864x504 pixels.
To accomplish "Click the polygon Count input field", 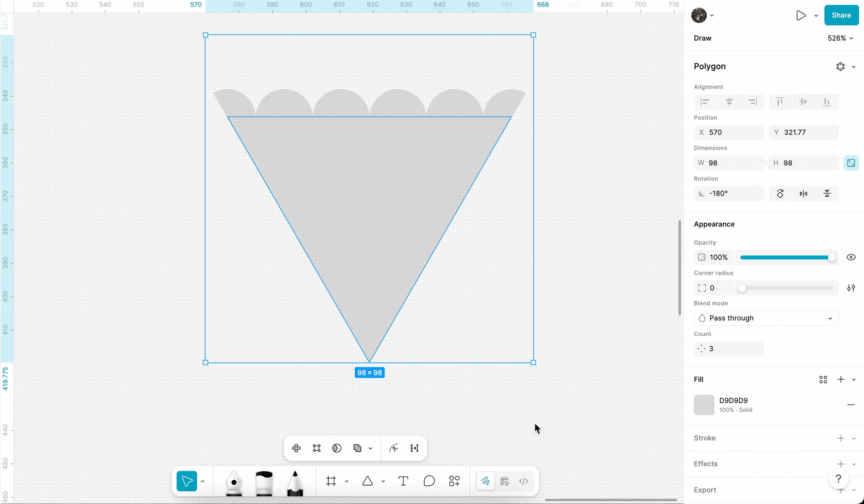I will [x=729, y=349].
